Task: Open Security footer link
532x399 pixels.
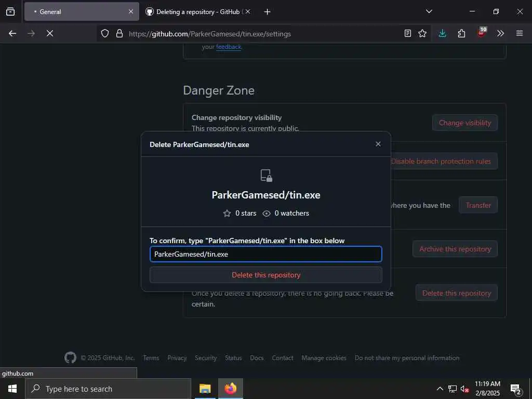Action: click(206, 358)
